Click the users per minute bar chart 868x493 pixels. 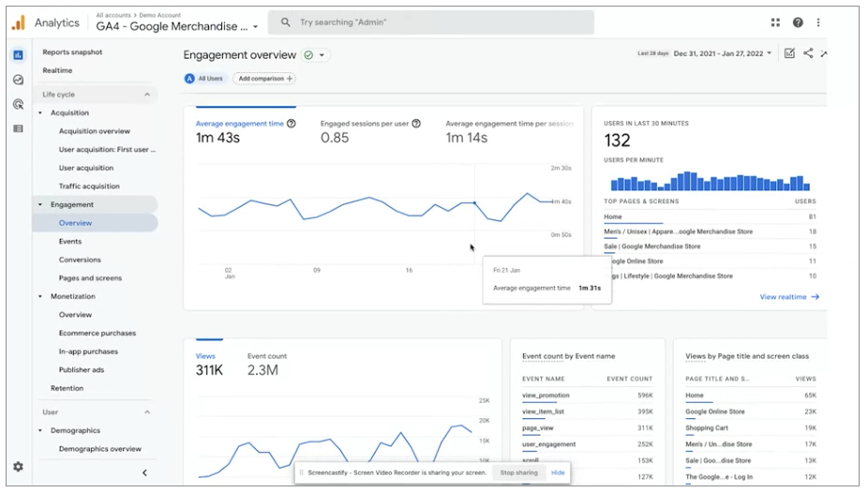click(x=711, y=182)
